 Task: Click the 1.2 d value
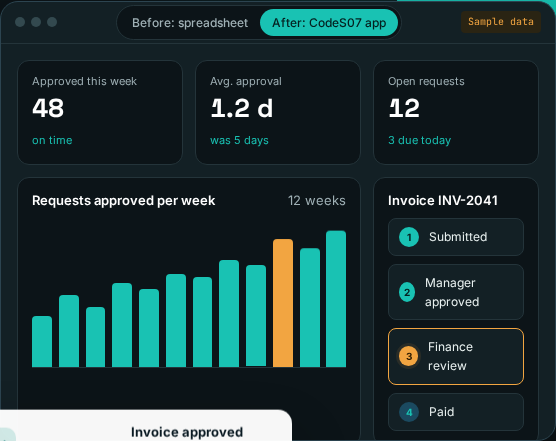(242, 108)
